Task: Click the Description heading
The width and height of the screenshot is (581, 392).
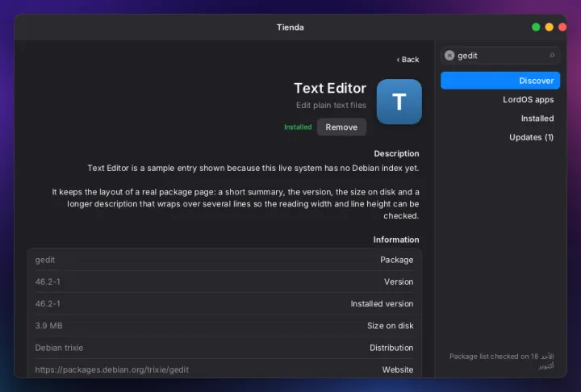Action: (396, 154)
